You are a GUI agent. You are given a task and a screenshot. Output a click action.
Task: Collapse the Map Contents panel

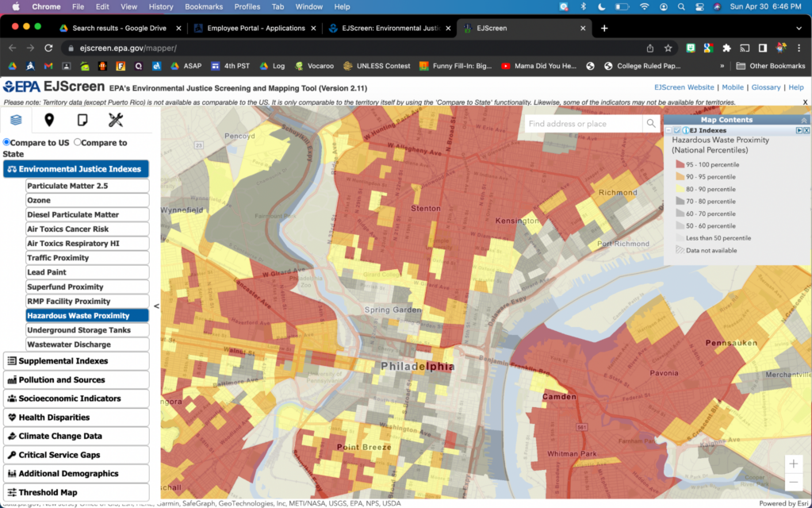point(804,120)
